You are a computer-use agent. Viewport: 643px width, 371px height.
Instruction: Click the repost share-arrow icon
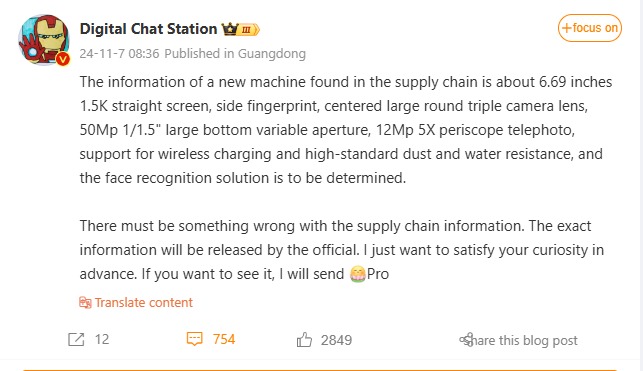pyautogui.click(x=76, y=339)
